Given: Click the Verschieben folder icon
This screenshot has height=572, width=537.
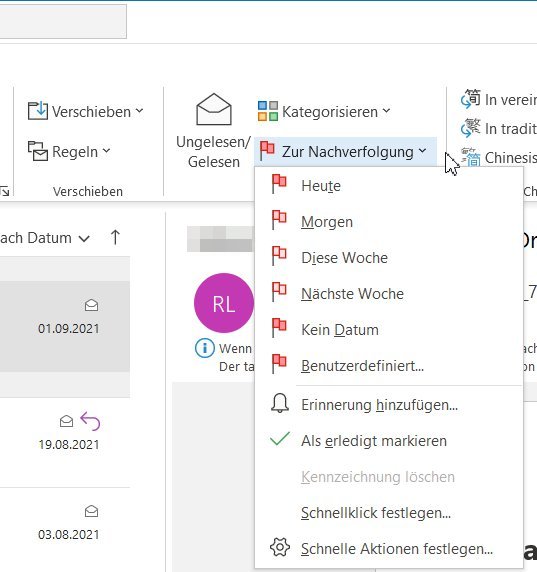Looking at the screenshot, I should coord(38,111).
